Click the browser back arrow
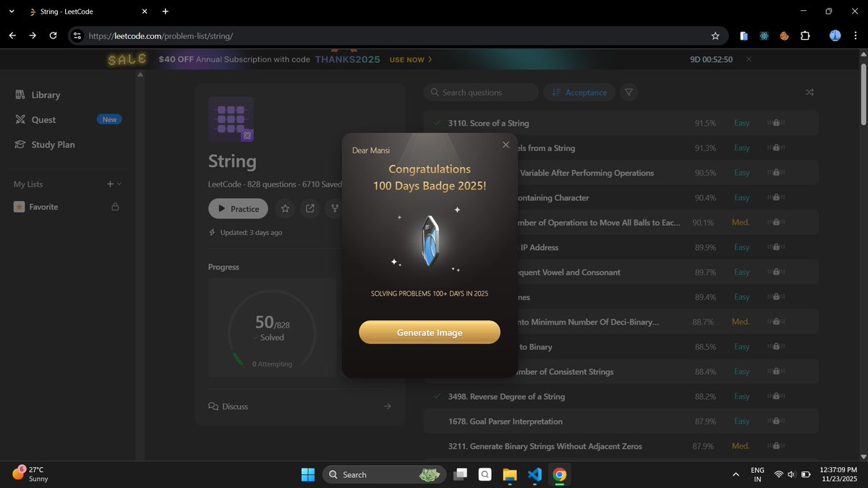The height and width of the screenshot is (488, 868). pyautogui.click(x=12, y=35)
